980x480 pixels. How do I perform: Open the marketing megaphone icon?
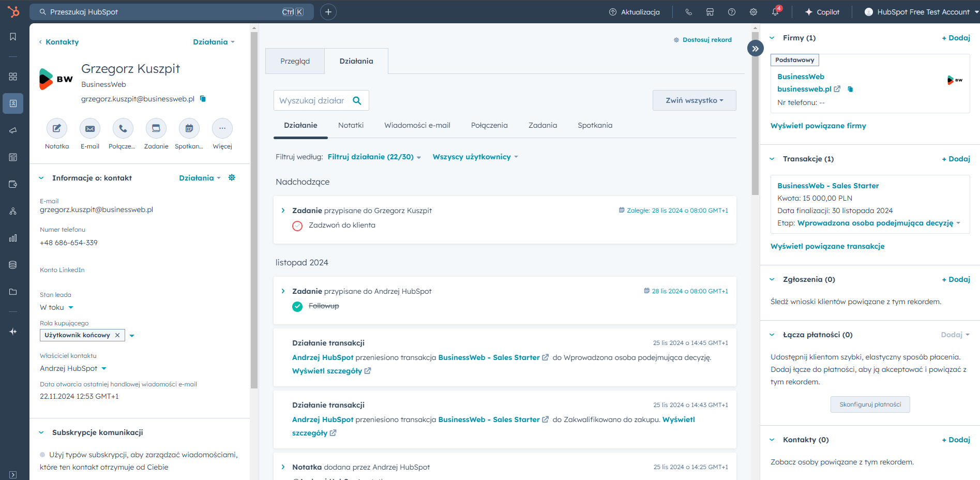13,130
